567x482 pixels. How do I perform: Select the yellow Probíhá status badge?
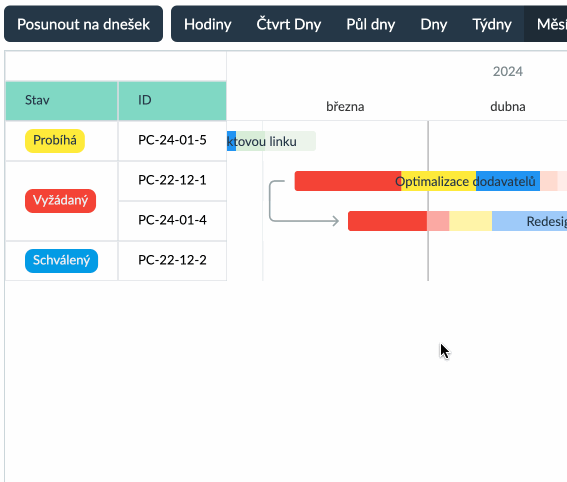[55, 141]
